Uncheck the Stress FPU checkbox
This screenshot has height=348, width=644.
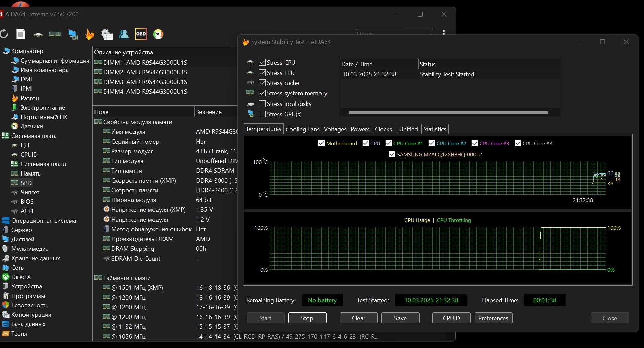(262, 73)
